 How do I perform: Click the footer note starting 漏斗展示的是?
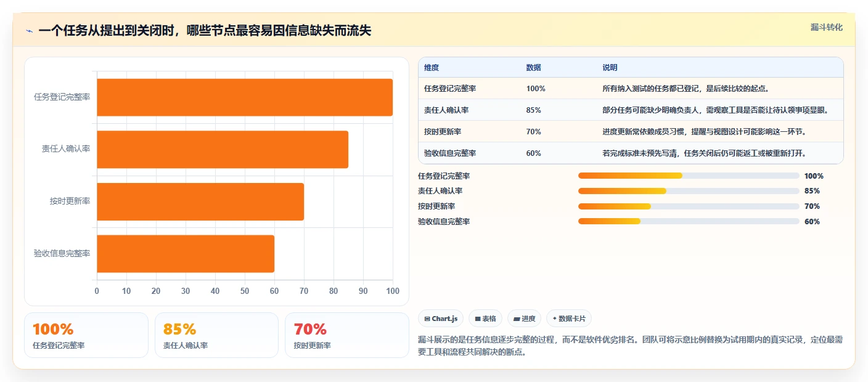click(631, 346)
